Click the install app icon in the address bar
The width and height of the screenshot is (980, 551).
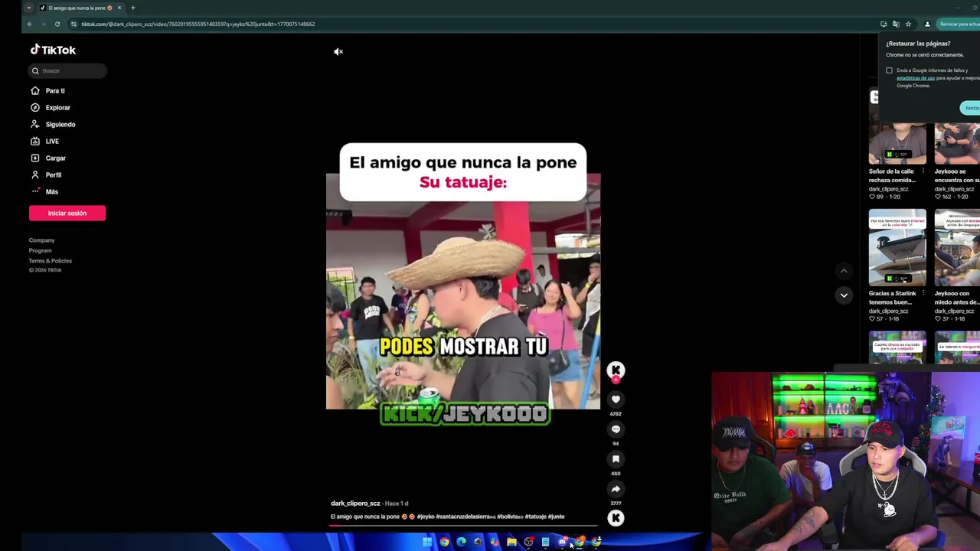(884, 24)
